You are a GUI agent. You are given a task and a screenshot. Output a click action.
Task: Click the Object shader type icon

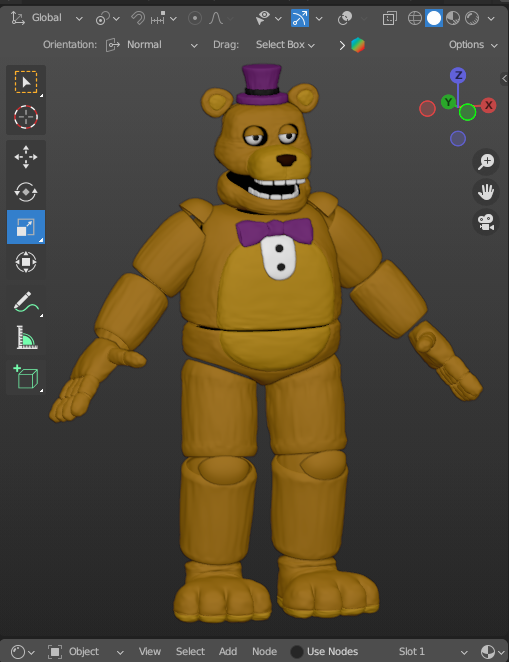[x=55, y=652]
